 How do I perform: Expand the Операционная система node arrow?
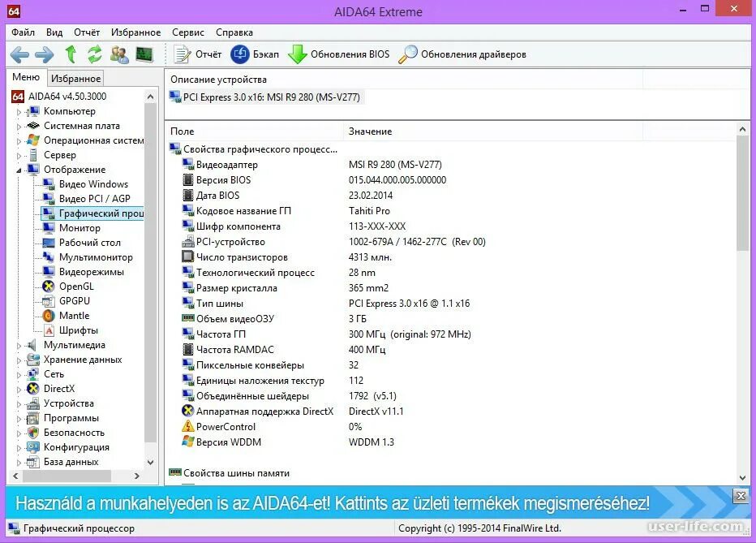point(19,141)
